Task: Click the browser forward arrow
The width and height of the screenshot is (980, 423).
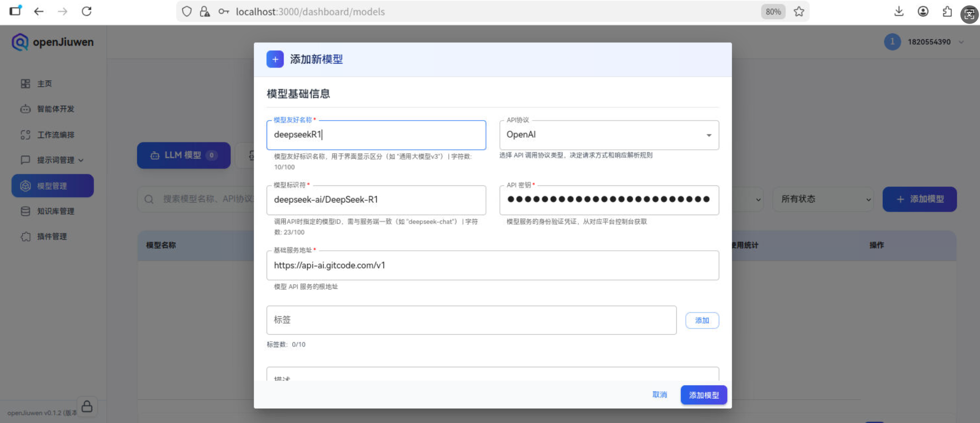Action: click(63, 11)
